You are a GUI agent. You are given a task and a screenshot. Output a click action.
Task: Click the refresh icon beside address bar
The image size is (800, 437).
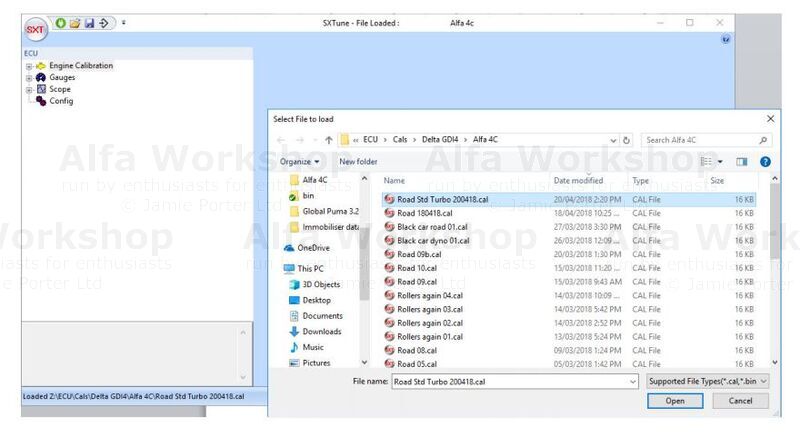(627, 140)
